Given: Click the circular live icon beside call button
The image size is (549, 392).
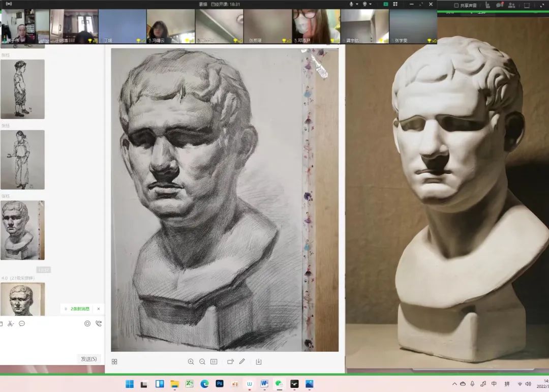Looking at the screenshot, I should click(87, 324).
